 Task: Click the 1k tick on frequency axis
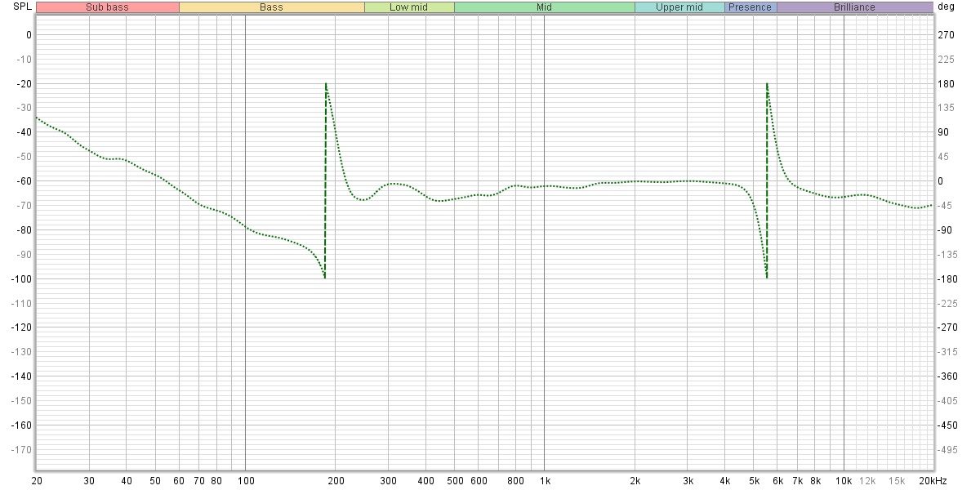click(544, 481)
